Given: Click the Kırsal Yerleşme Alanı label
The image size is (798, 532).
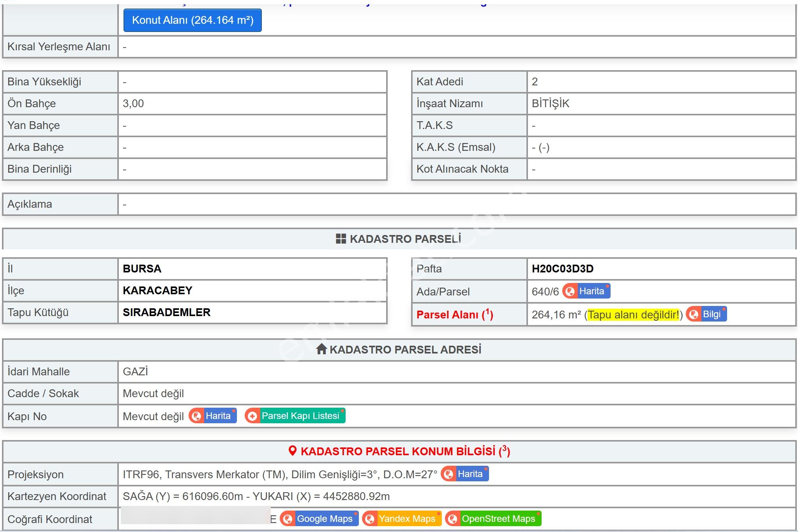Looking at the screenshot, I should [x=59, y=46].
